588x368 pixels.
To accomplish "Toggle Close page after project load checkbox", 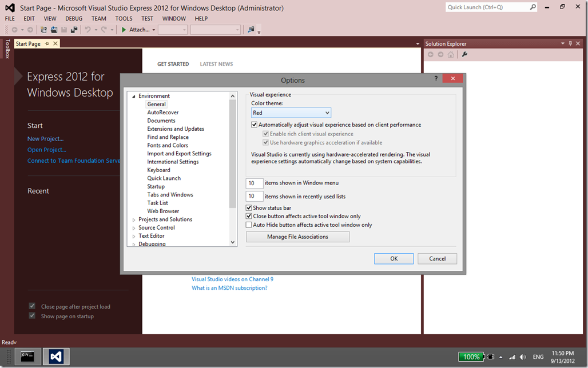I will 32,306.
